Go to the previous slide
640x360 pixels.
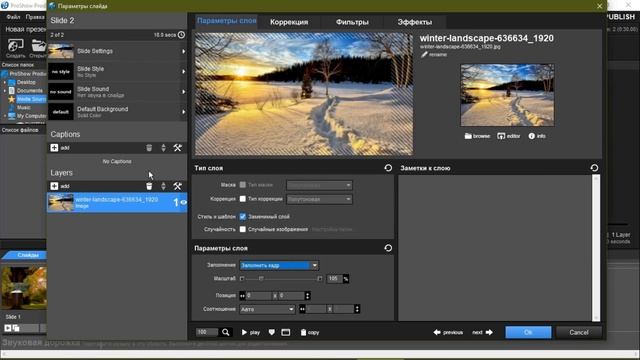click(x=448, y=332)
